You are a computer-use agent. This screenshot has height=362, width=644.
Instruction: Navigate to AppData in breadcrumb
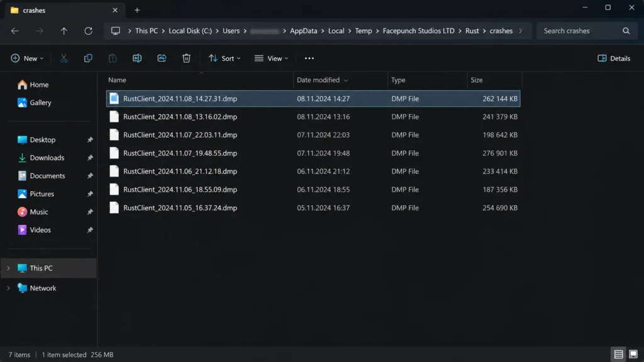point(304,31)
